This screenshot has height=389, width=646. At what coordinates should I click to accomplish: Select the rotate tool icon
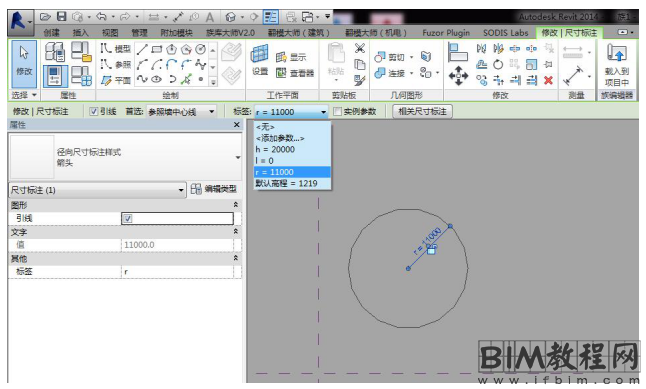498,64
